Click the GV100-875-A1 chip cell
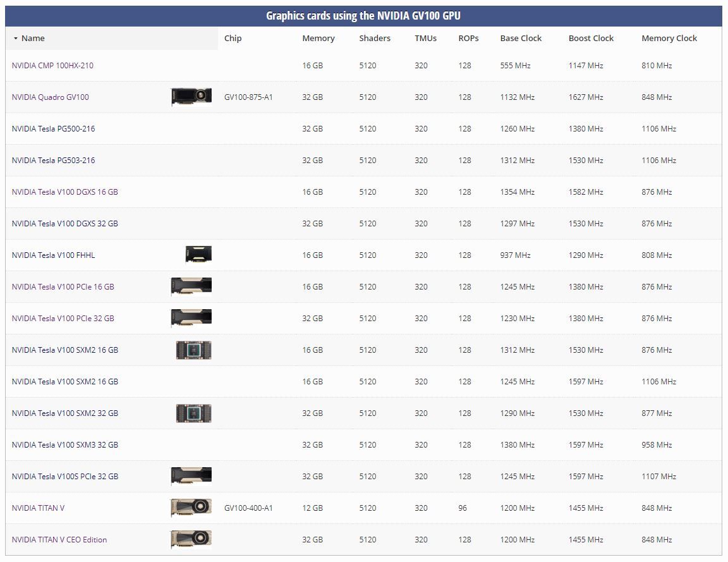Viewport: 728px width, 562px height. [x=248, y=97]
